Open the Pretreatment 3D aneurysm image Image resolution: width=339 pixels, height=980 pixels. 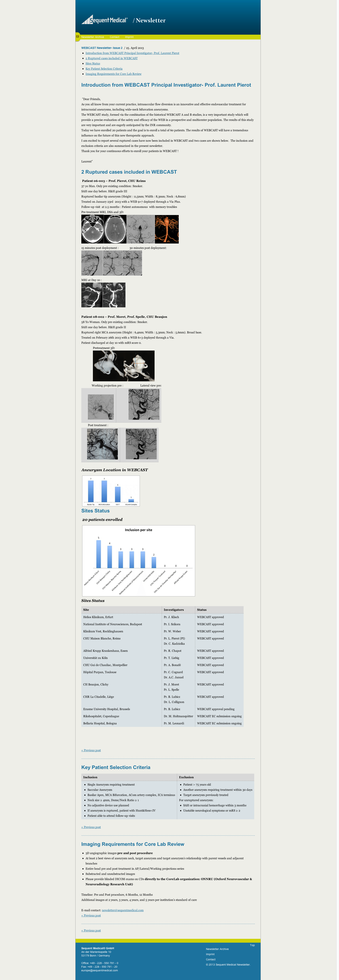[x=124, y=366]
